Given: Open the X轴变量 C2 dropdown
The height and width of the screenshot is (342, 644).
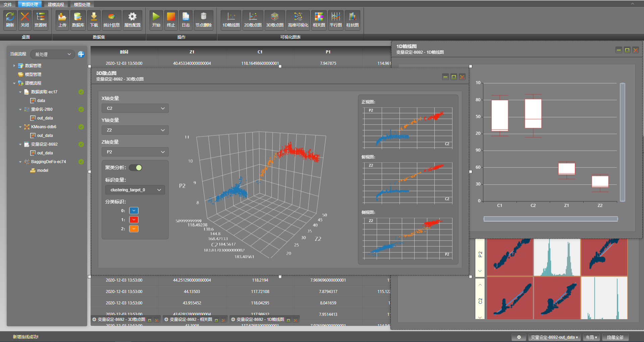Looking at the screenshot, I should 135,108.
